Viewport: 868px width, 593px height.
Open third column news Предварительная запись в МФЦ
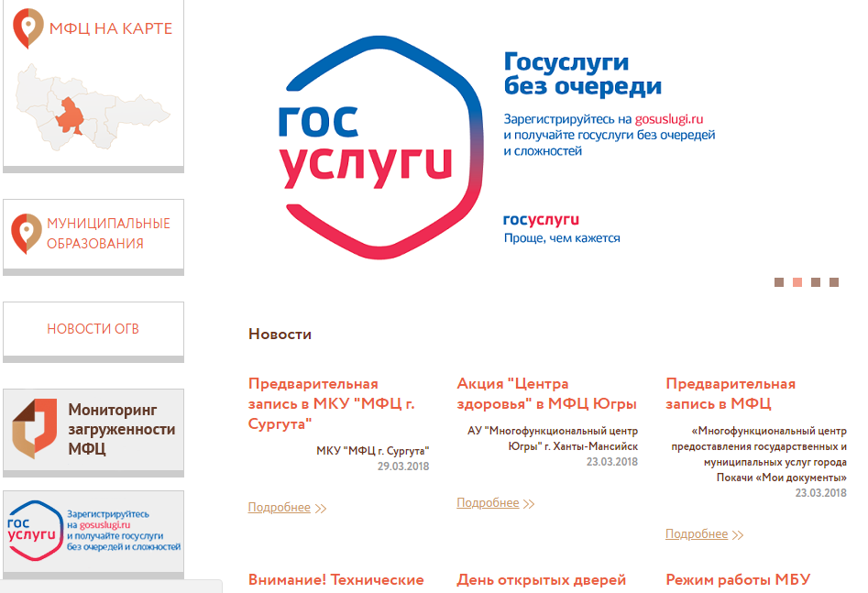point(731,394)
